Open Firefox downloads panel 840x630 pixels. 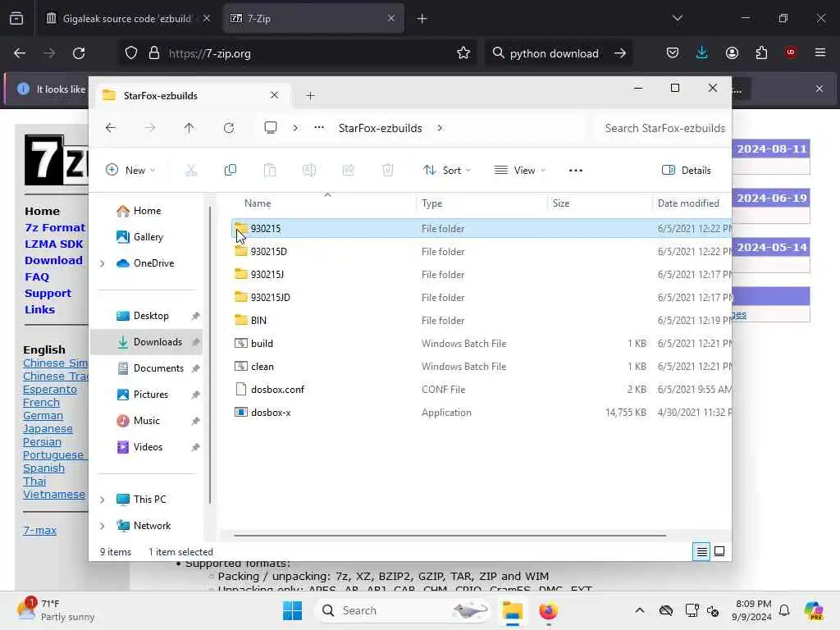pyautogui.click(x=702, y=53)
